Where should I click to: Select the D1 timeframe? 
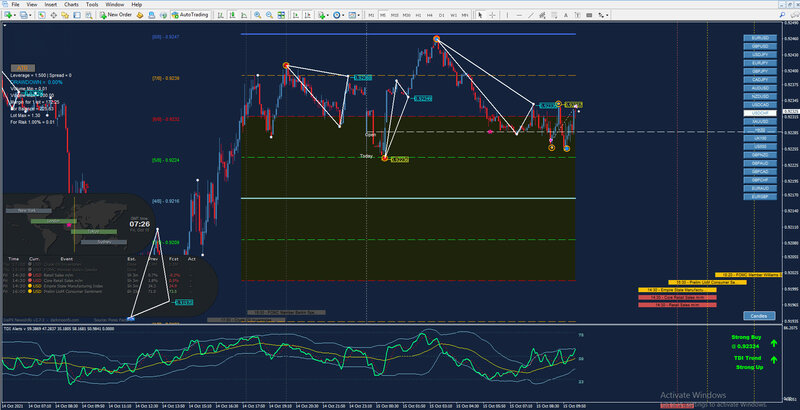click(x=442, y=15)
